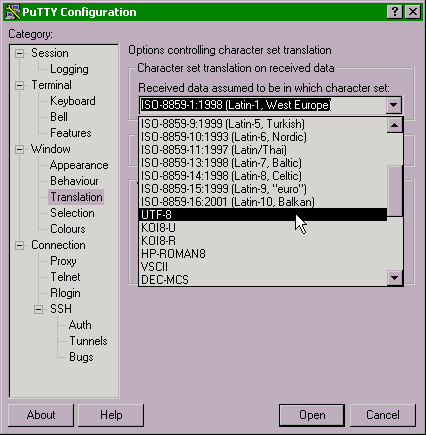This screenshot has height=435, width=426.
Task: Choose ISO-8859-16:2001 (Latin-10, Balkan)
Action: pyautogui.click(x=263, y=202)
